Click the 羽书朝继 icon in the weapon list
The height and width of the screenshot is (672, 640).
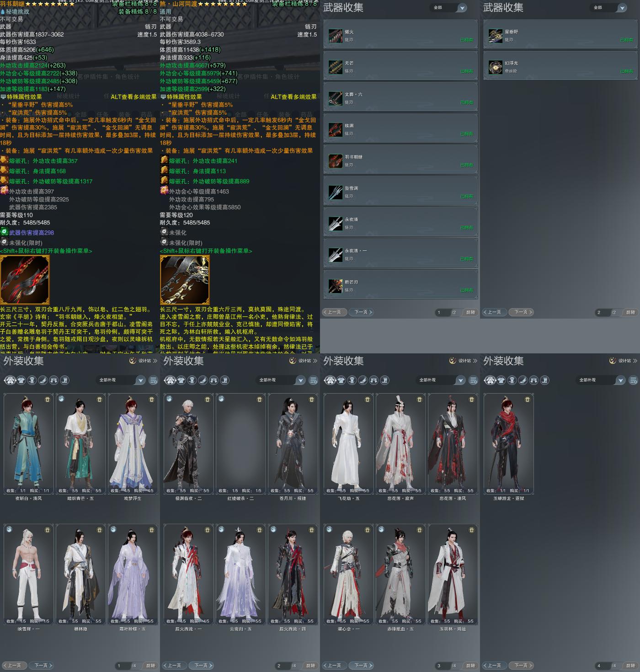coord(335,161)
